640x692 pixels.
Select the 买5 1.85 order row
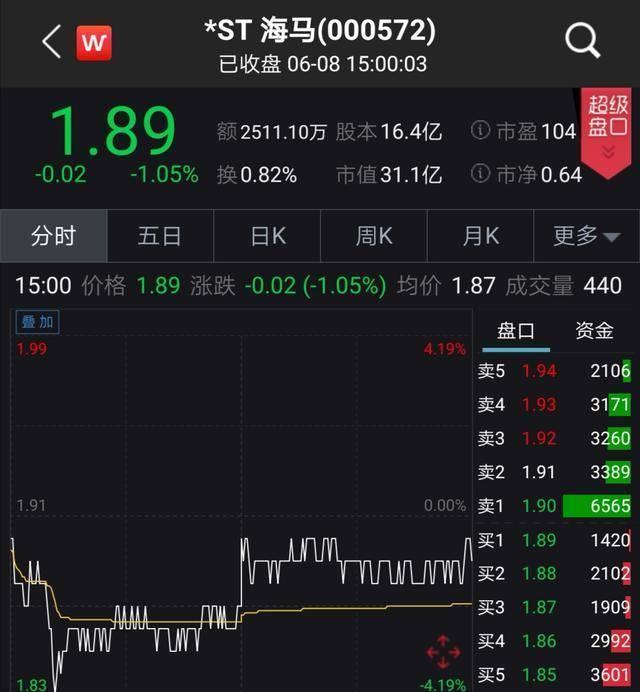(x=554, y=675)
